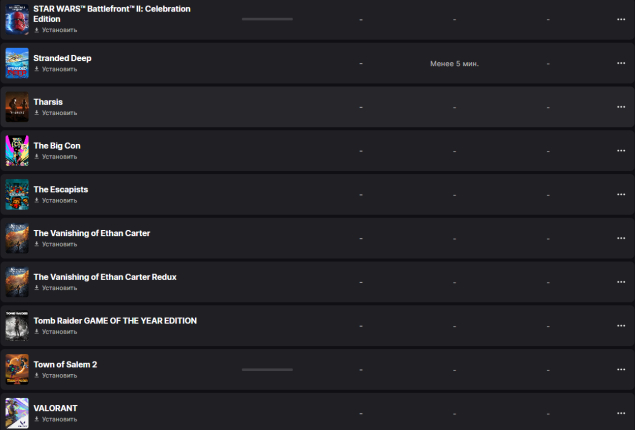Click The Big Con cover art
The width and height of the screenshot is (635, 430).
coord(17,151)
